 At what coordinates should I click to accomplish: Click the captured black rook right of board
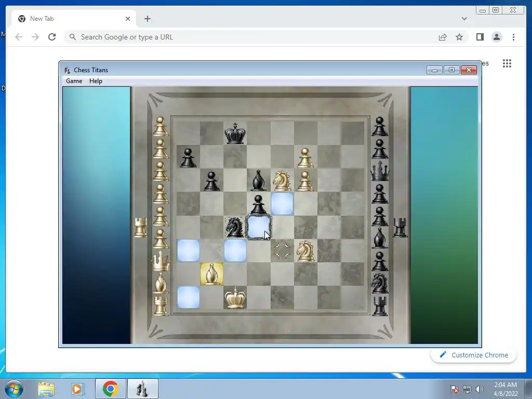400,227
